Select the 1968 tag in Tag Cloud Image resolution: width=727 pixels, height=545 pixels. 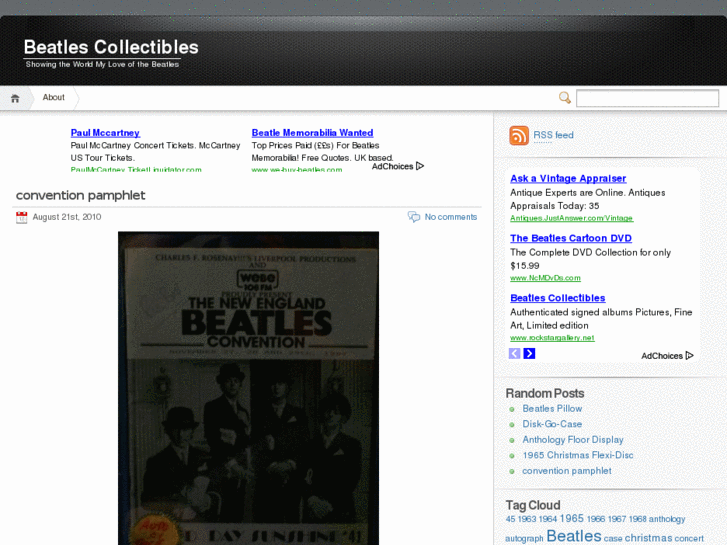click(638, 519)
